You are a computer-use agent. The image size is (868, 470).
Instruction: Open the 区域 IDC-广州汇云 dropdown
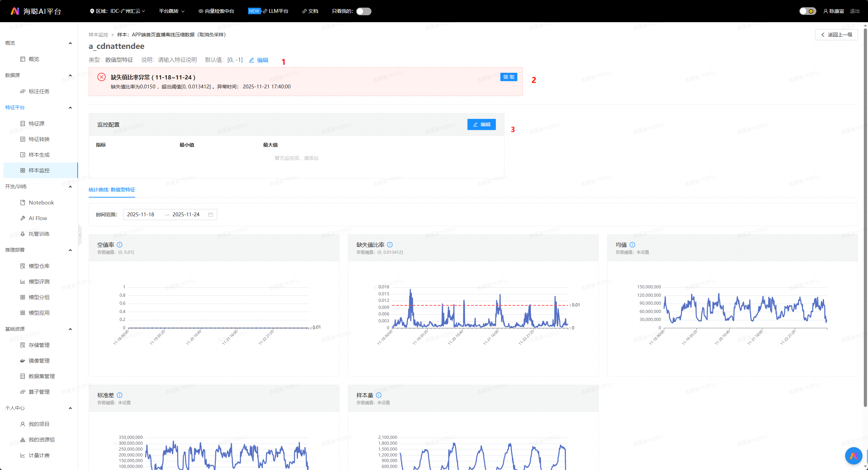[x=118, y=11]
